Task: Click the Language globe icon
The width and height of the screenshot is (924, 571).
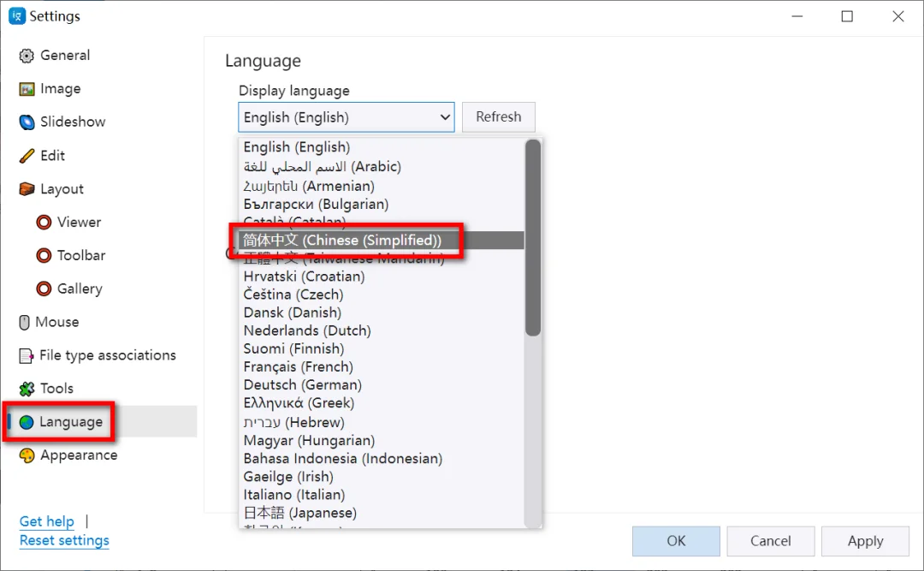Action: click(x=27, y=422)
